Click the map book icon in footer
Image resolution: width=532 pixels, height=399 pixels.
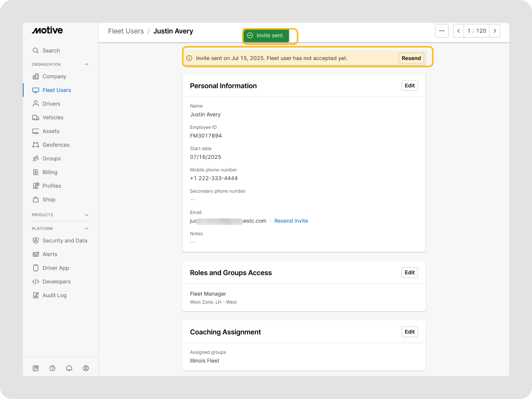click(x=36, y=368)
